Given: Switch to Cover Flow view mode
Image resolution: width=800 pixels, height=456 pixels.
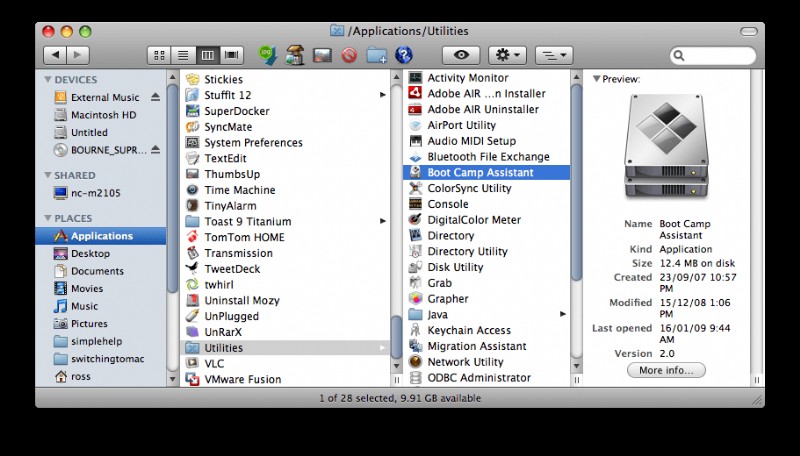Looking at the screenshot, I should tap(232, 55).
